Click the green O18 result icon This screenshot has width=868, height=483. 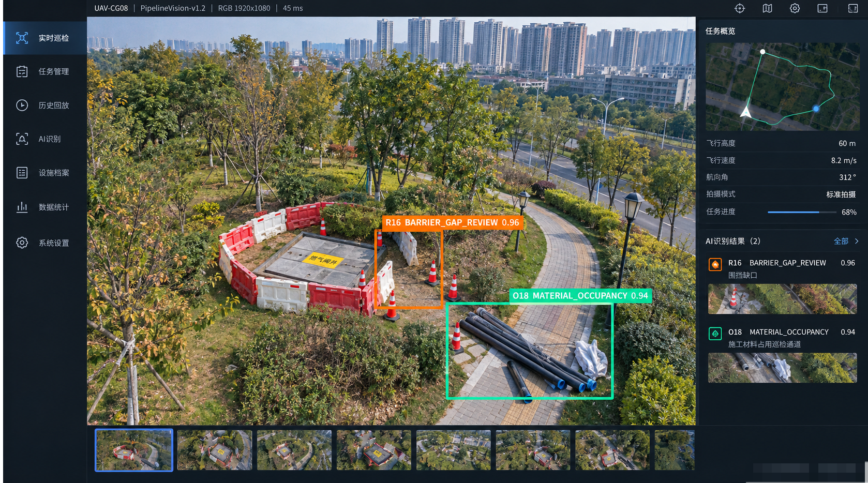click(715, 334)
